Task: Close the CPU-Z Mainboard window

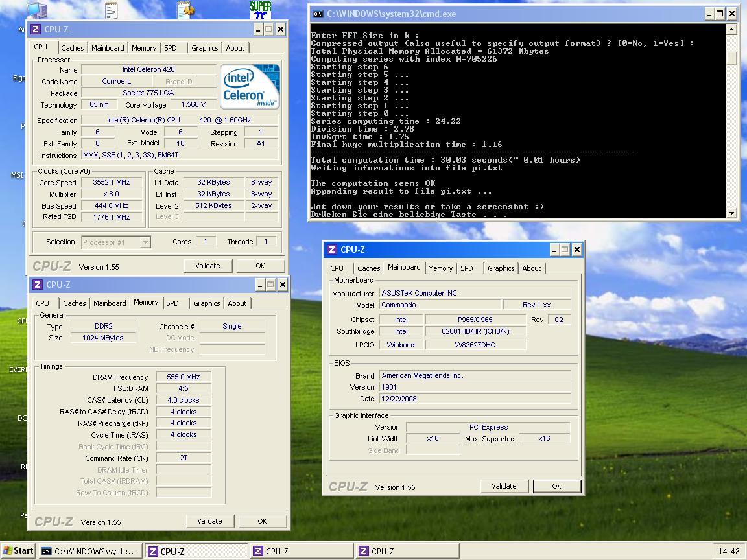Action: [577, 250]
